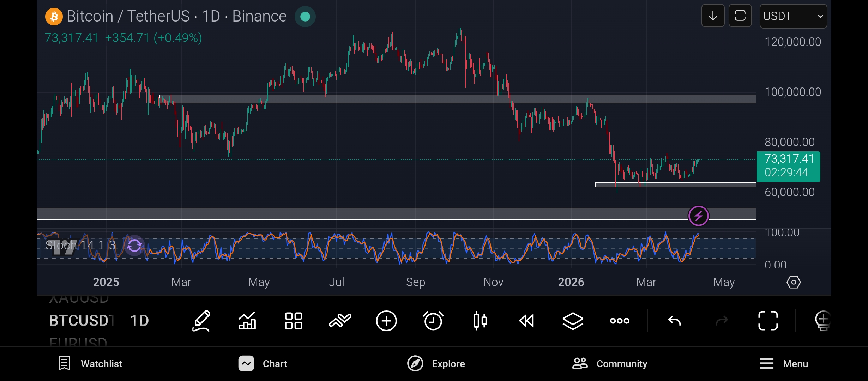Toggle the green market status indicator
This screenshot has width=868, height=381.
point(305,17)
